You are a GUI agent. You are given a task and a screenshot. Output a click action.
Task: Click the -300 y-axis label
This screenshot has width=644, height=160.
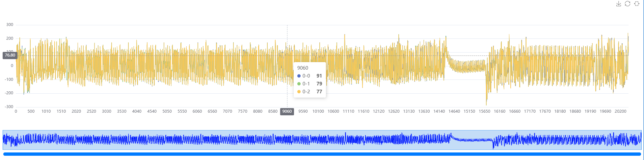coord(9,107)
